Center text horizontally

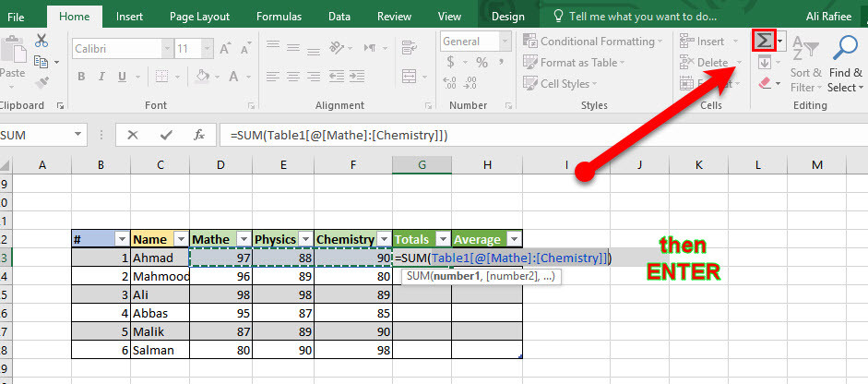tap(292, 76)
